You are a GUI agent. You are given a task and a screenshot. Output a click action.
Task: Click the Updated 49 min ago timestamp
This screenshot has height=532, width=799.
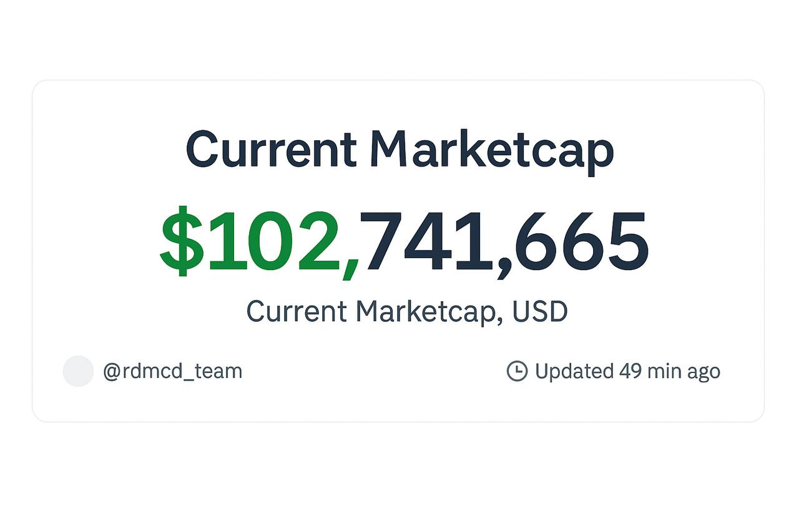(x=627, y=372)
